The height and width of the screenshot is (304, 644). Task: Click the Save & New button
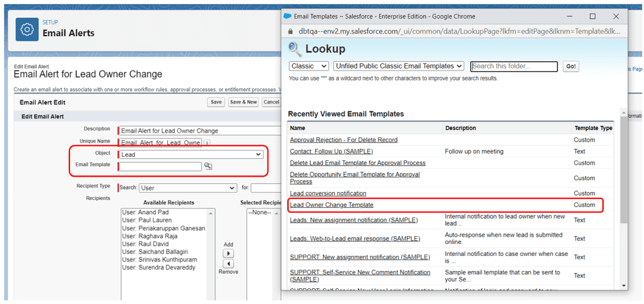coord(244,102)
